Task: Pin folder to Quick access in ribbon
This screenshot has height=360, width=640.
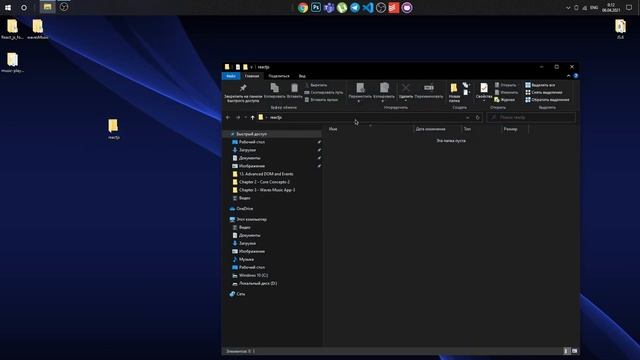Action: (243, 92)
